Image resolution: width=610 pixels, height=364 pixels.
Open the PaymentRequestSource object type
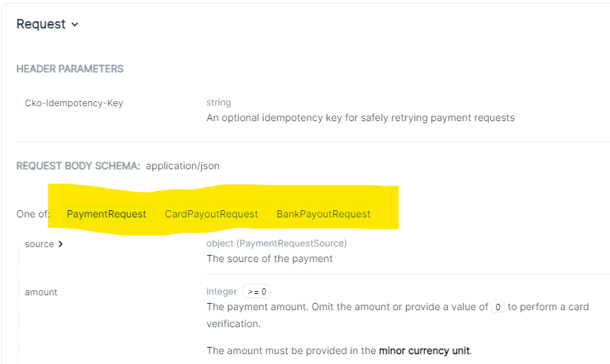click(x=276, y=244)
